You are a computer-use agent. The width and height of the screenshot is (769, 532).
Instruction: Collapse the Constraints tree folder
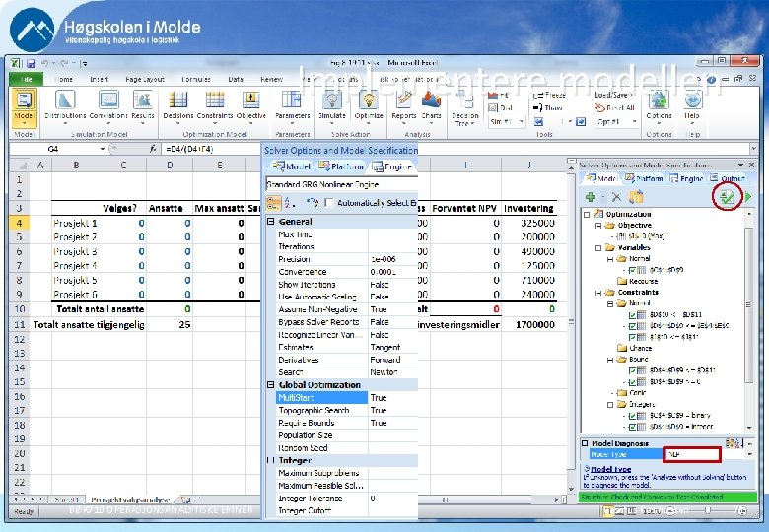coord(597,293)
